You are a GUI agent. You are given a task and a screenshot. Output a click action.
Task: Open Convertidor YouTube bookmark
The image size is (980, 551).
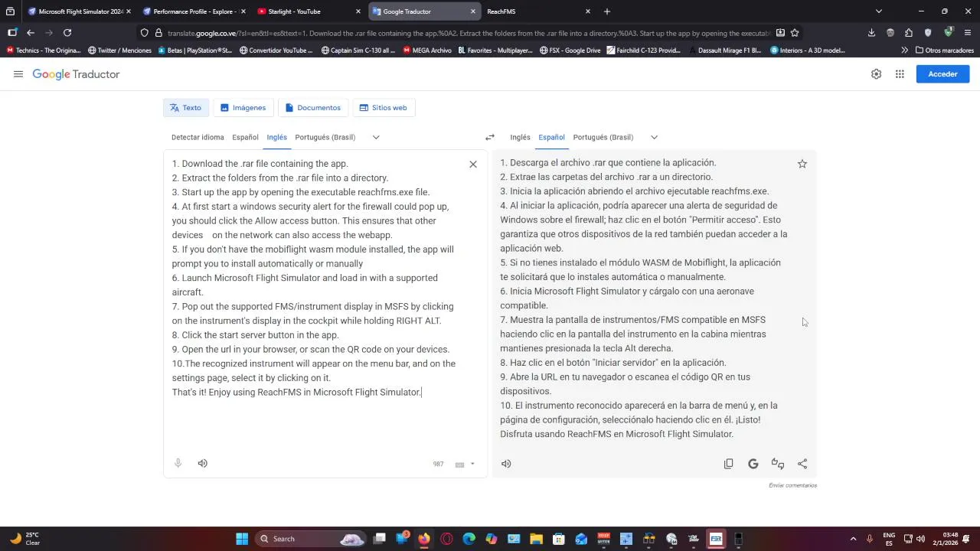[x=276, y=51]
